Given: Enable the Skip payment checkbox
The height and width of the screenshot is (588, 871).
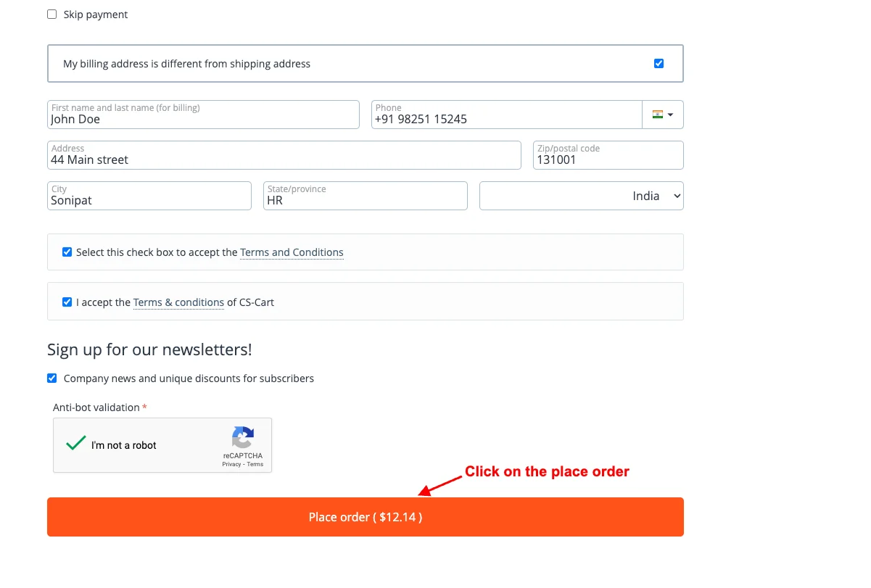Looking at the screenshot, I should click(x=51, y=15).
